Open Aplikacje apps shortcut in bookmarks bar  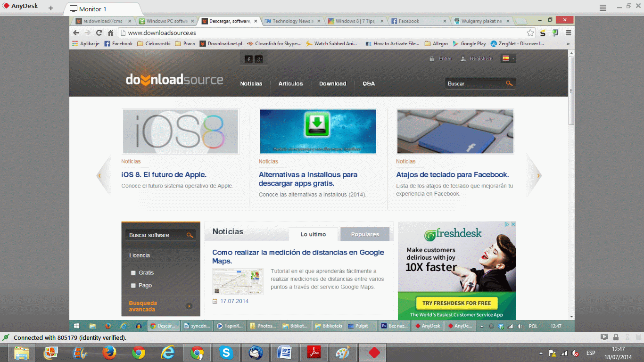pyautogui.click(x=86, y=43)
